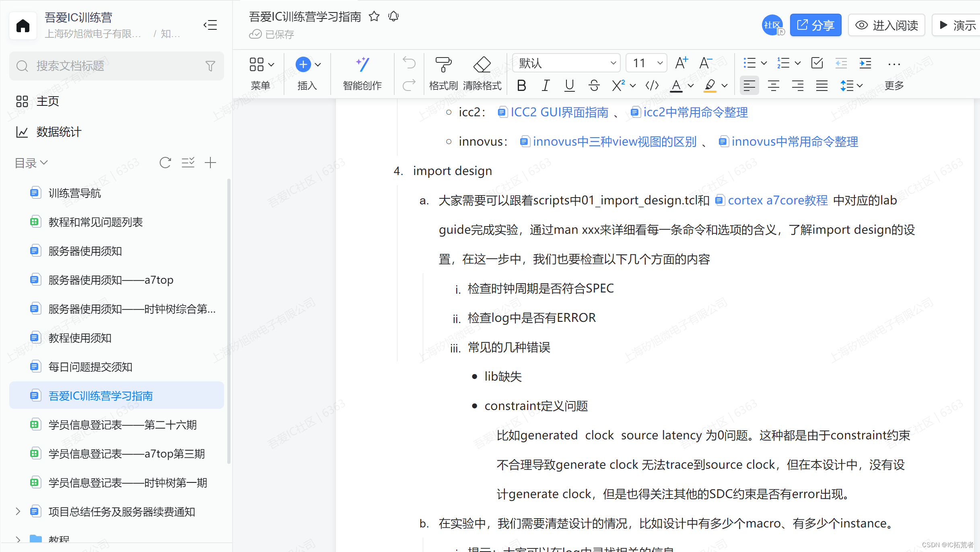
Task: Open the font family dropdown showing 默认
Action: (566, 63)
